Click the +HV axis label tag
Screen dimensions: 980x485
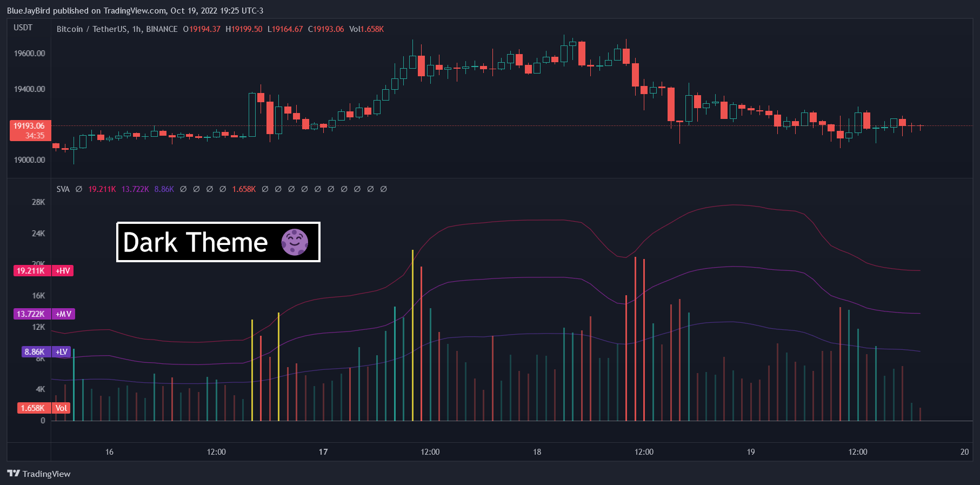click(x=63, y=271)
